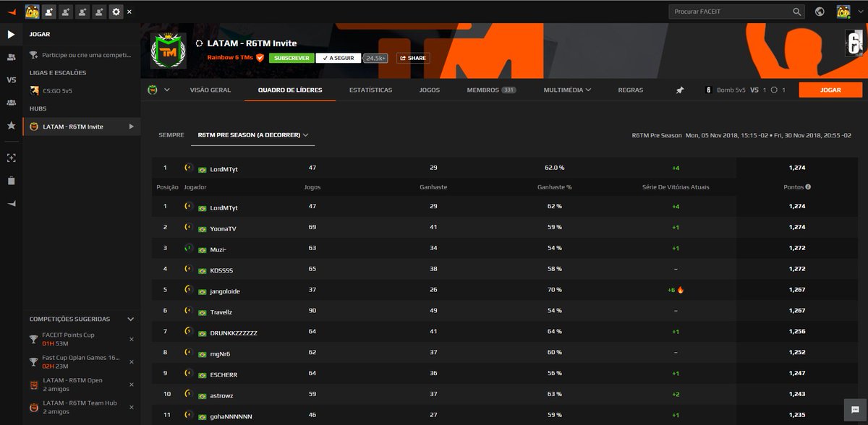Click the orange Jogar button

pyautogui.click(x=830, y=90)
